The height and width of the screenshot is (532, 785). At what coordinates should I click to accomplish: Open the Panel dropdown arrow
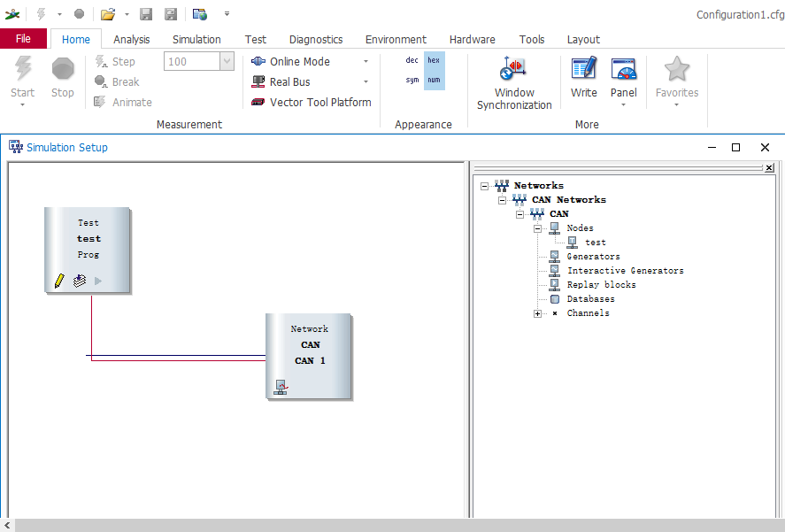click(x=623, y=104)
